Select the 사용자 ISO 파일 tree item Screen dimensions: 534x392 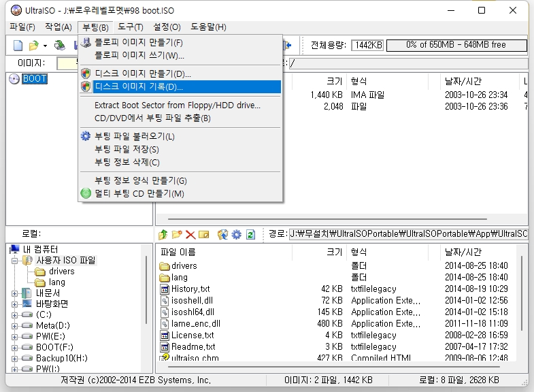tap(66, 261)
